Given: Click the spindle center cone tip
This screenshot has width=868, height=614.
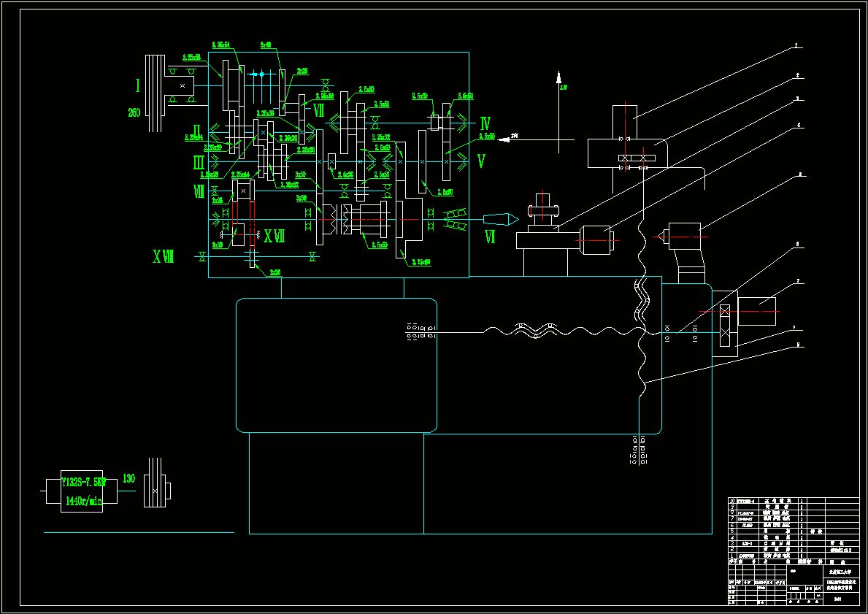Looking at the screenshot, I should pyautogui.click(x=501, y=219).
